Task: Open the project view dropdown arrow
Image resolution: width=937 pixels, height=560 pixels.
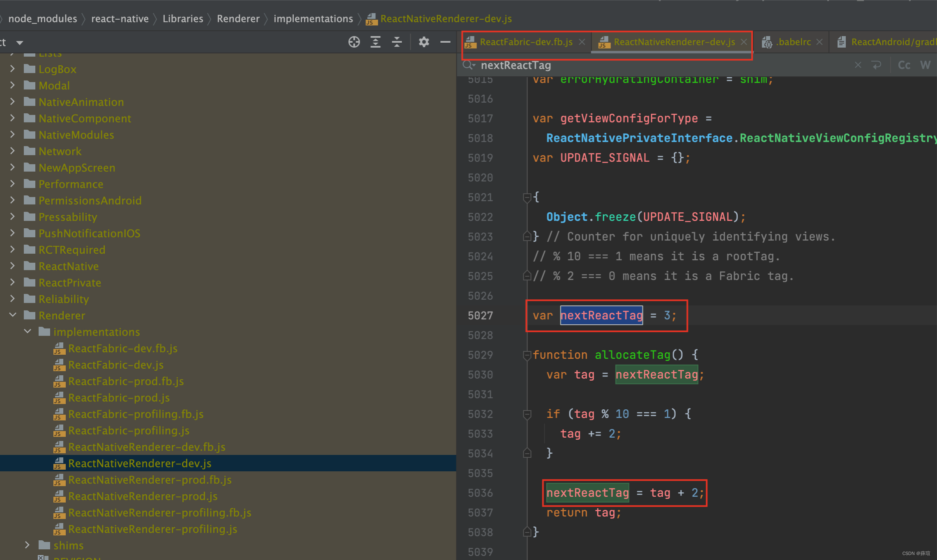Action: point(20,42)
